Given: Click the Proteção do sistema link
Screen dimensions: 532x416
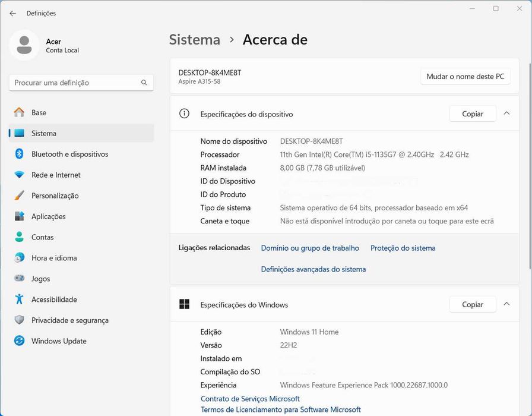Looking at the screenshot, I should pyautogui.click(x=403, y=248).
